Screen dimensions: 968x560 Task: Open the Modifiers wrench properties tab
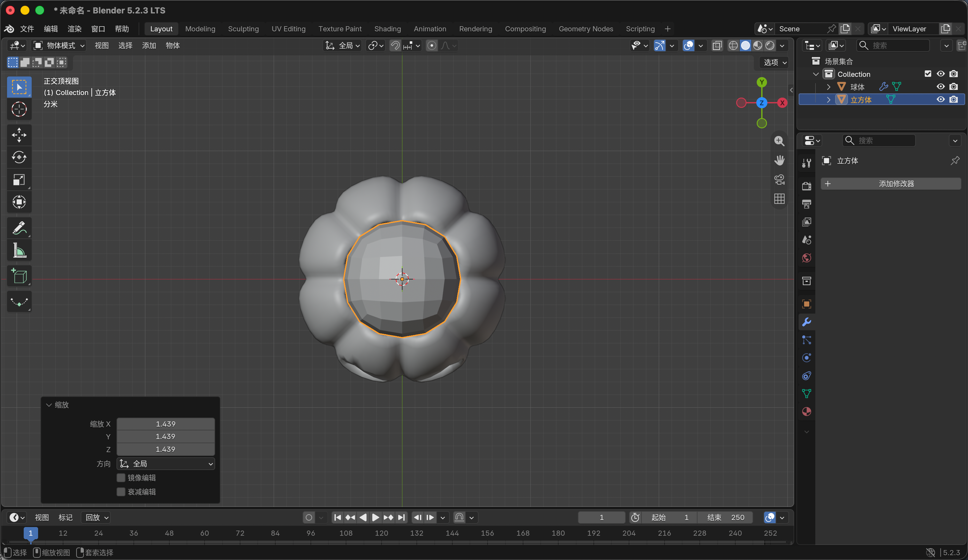[807, 322]
